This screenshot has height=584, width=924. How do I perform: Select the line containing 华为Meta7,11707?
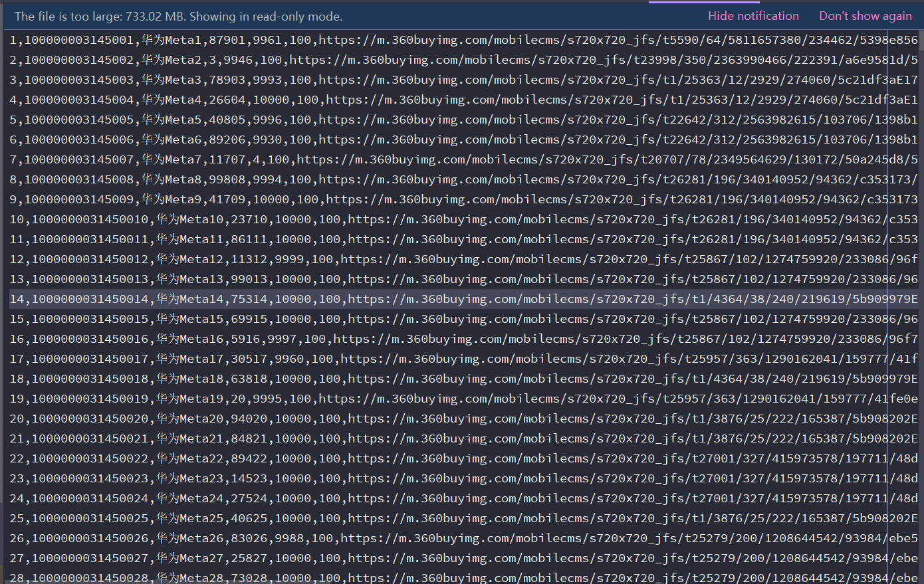tap(463, 159)
